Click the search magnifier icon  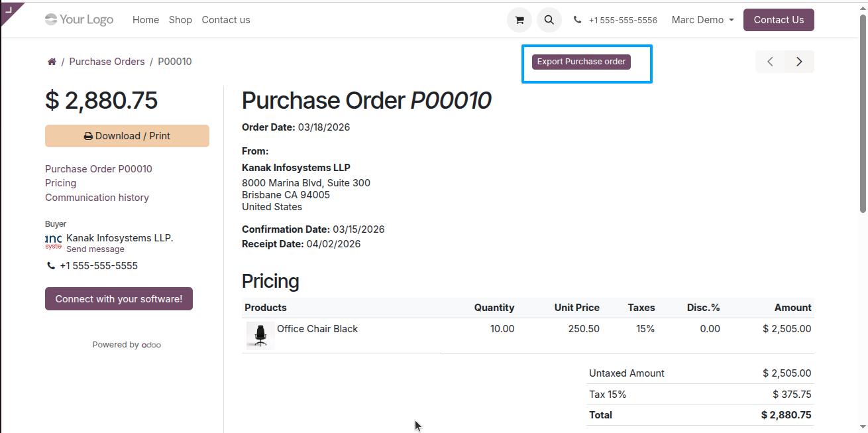tap(549, 20)
